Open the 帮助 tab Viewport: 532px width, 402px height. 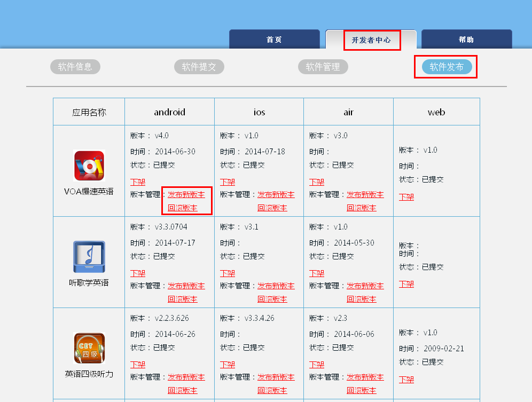[x=466, y=40]
